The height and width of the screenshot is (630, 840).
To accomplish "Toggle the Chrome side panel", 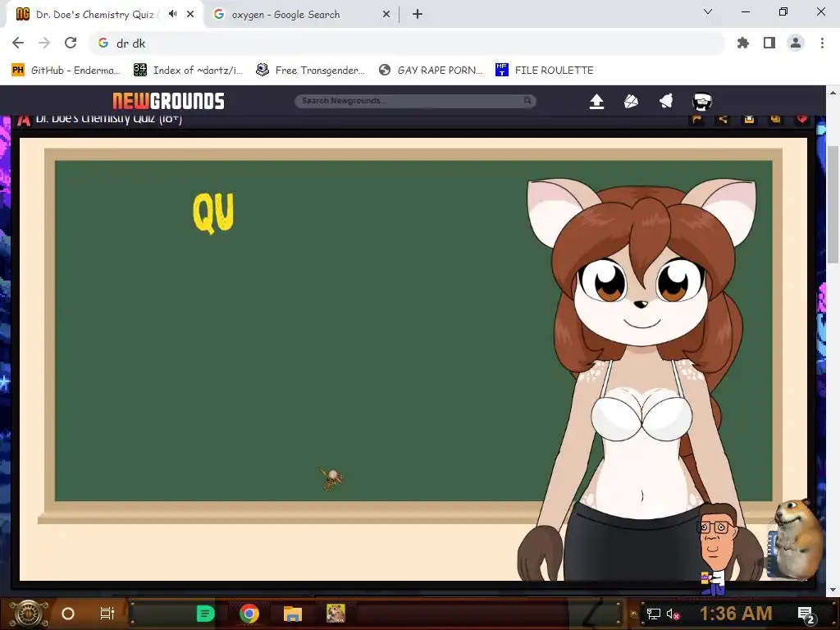I will click(x=769, y=43).
